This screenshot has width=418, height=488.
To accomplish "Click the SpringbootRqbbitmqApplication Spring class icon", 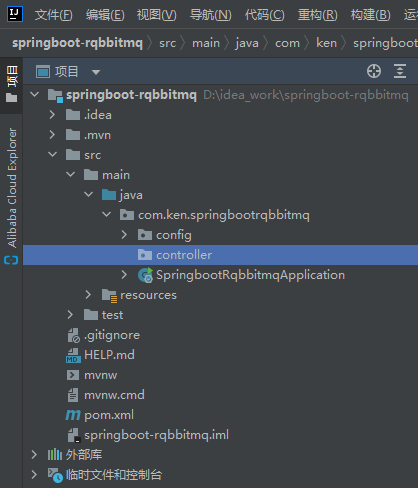I will click(x=145, y=275).
